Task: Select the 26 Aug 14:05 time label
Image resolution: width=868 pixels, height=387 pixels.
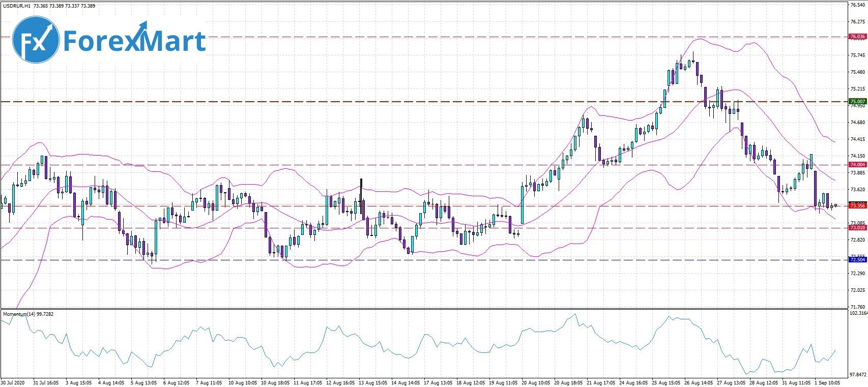Action: pos(699,382)
